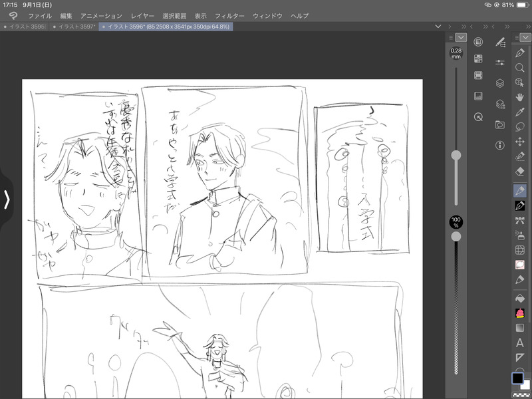Select the Airbrush spray tool

point(519,235)
